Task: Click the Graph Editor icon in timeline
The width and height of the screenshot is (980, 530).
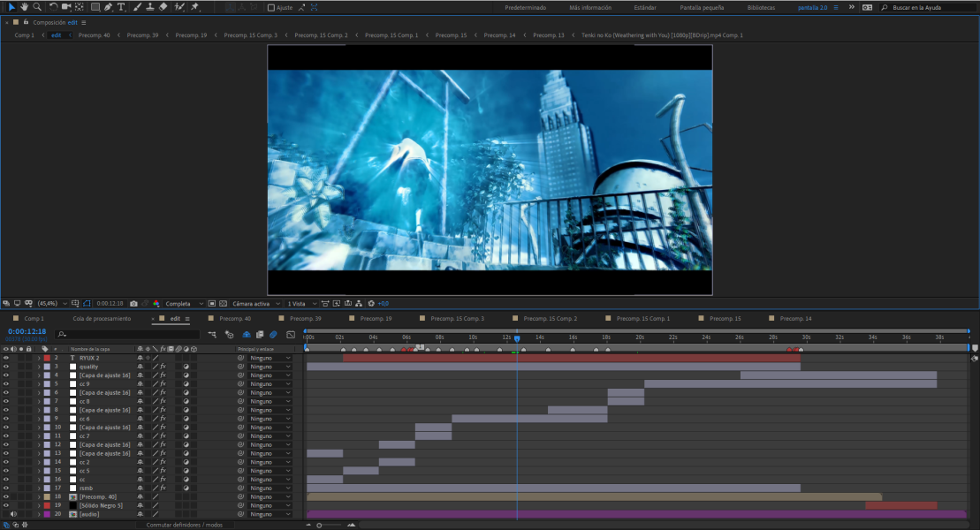Action: [x=291, y=335]
